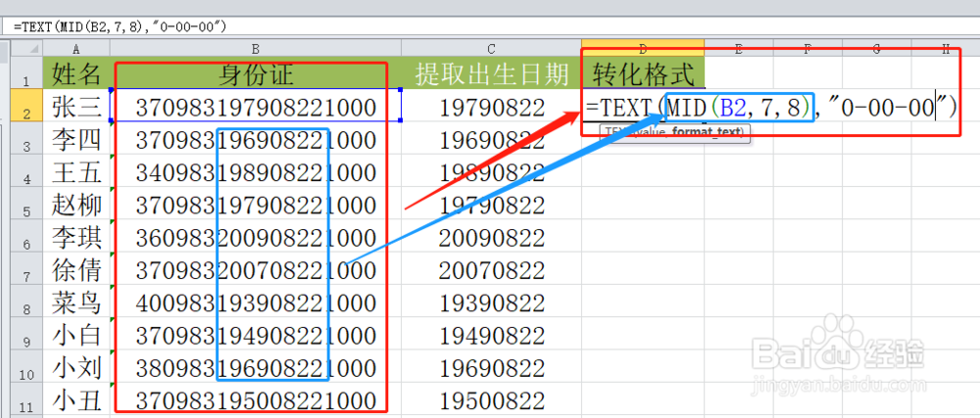Select row 1 header

click(x=26, y=73)
